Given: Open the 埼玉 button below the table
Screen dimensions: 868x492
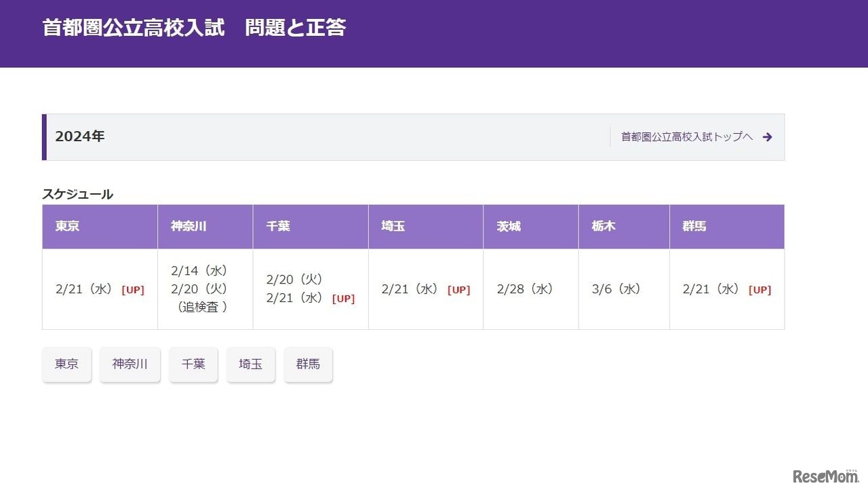Looking at the screenshot, I should coord(250,364).
